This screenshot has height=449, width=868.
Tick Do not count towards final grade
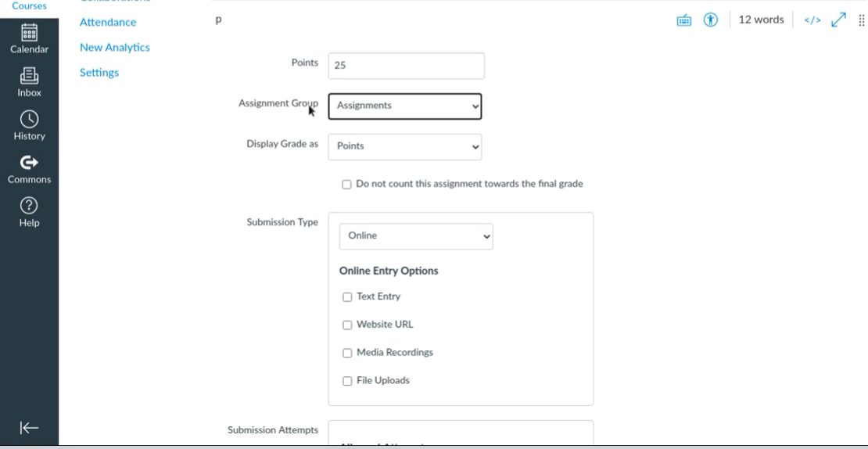coord(346,185)
